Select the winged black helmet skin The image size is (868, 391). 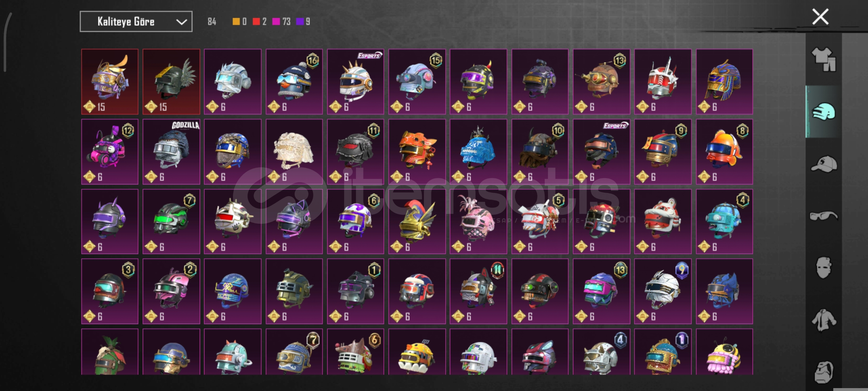tap(171, 82)
